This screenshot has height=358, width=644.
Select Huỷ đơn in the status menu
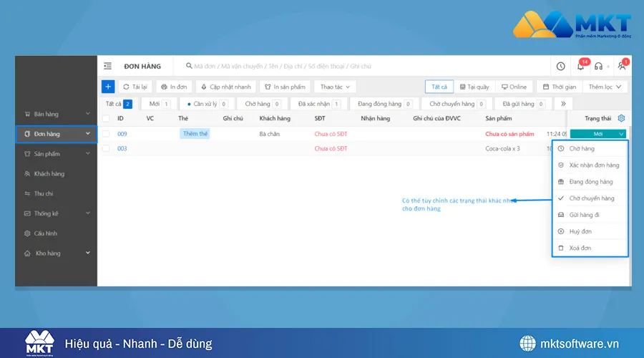click(580, 231)
